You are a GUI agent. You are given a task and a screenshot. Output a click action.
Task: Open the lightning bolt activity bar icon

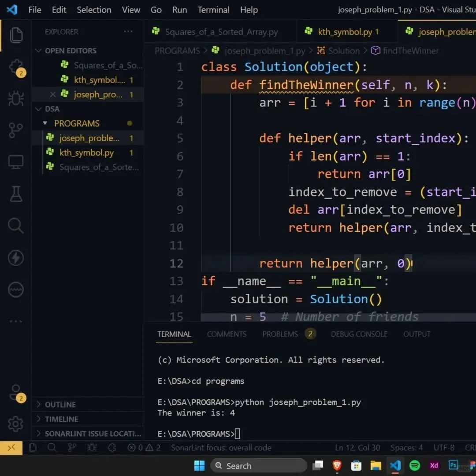(16, 258)
